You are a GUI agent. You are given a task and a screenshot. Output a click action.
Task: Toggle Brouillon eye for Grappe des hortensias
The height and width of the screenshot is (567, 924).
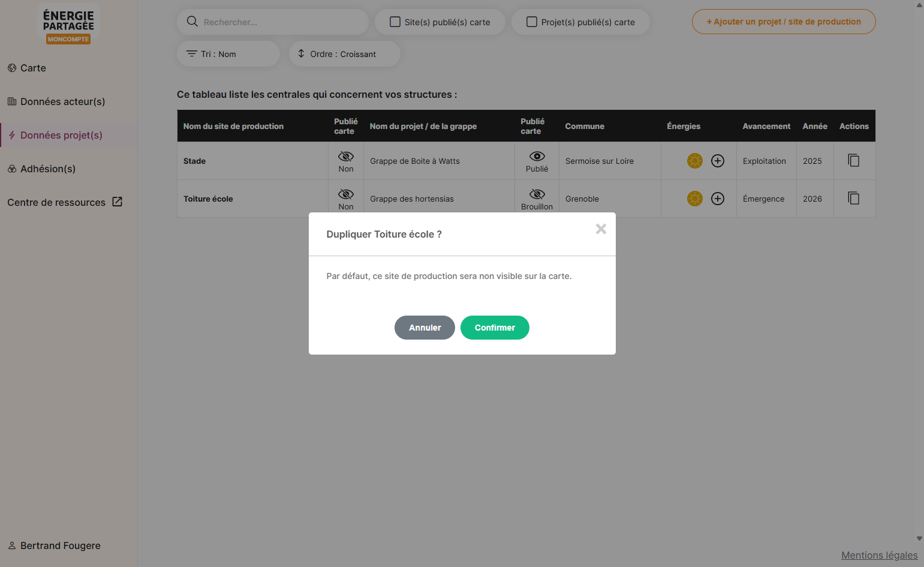(x=537, y=194)
